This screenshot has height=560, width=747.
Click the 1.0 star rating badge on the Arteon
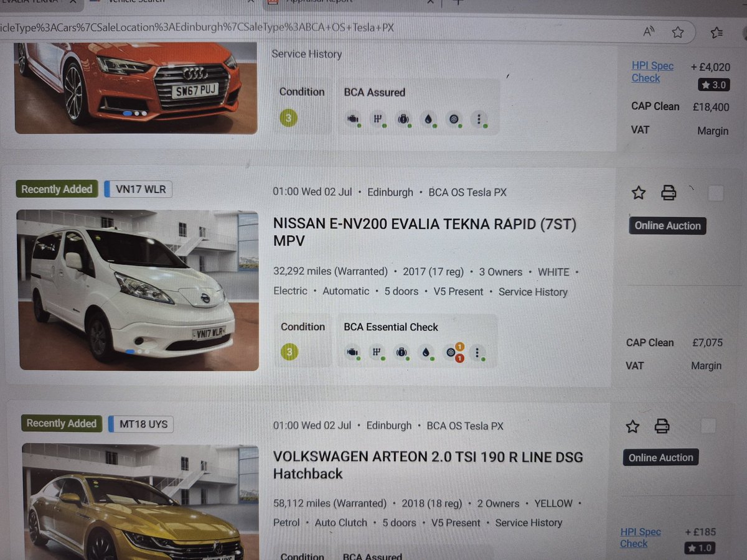700,548
